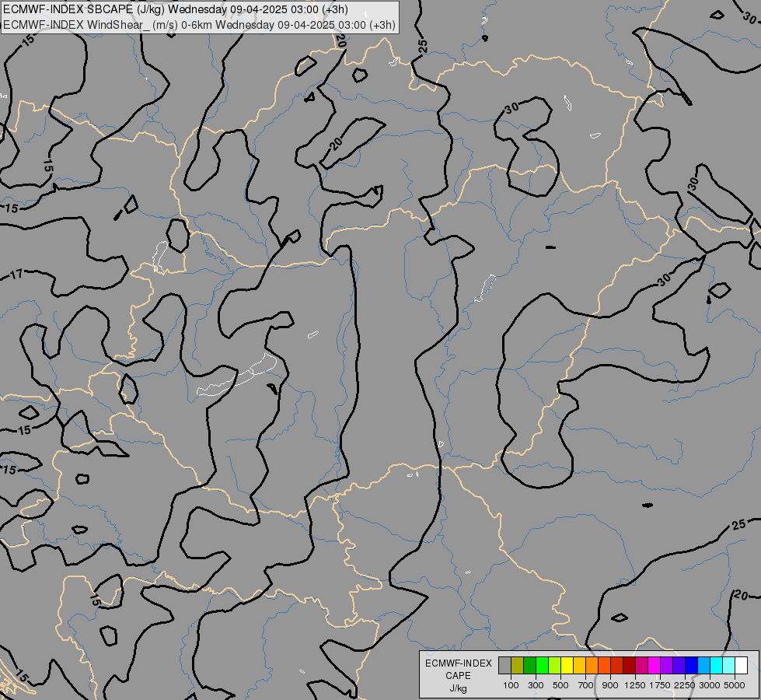The width and height of the screenshot is (761, 700).
Task: Click the white swatch at the legend end
Action: coord(741,665)
